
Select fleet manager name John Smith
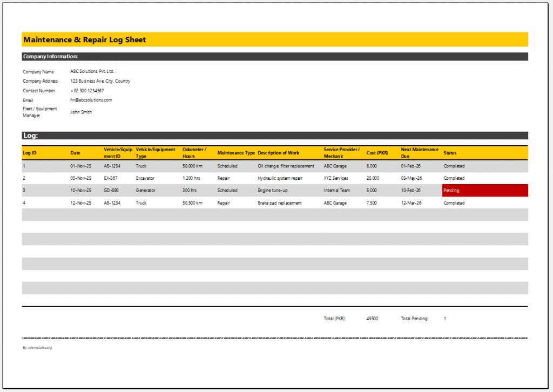click(x=81, y=112)
